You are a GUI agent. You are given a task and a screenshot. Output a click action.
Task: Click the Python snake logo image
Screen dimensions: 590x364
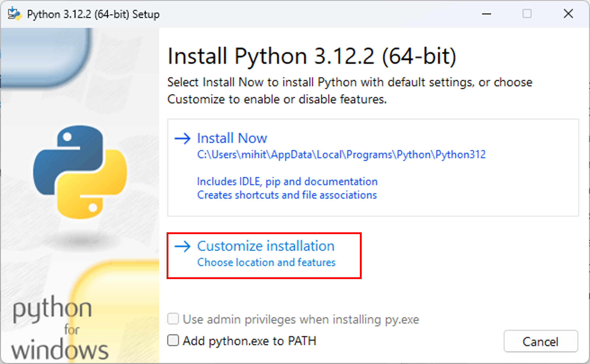pyautogui.click(x=80, y=172)
